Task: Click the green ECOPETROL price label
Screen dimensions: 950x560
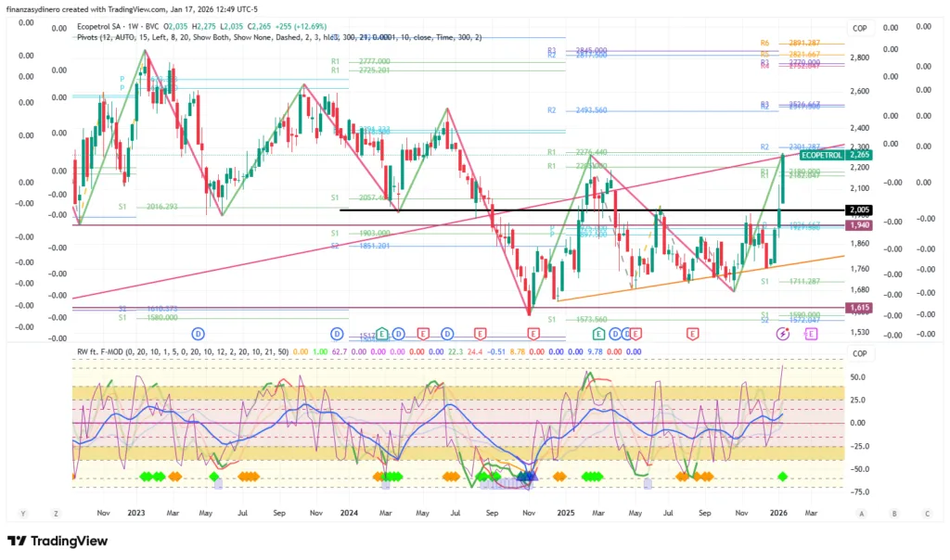Action: point(819,156)
